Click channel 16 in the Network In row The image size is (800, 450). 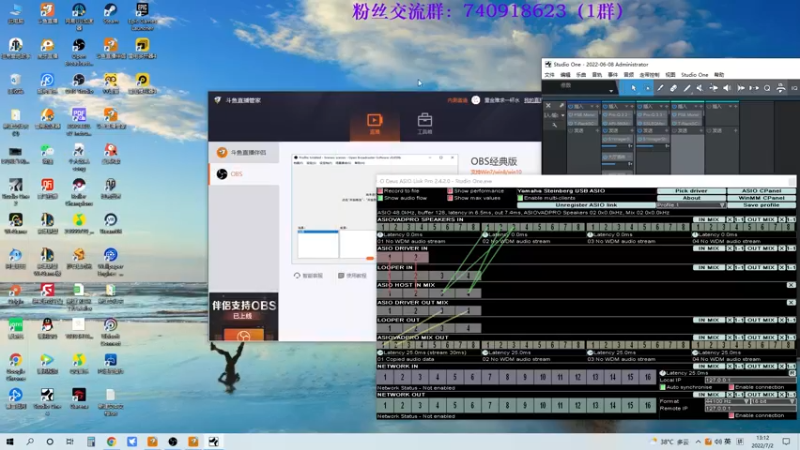(x=647, y=378)
